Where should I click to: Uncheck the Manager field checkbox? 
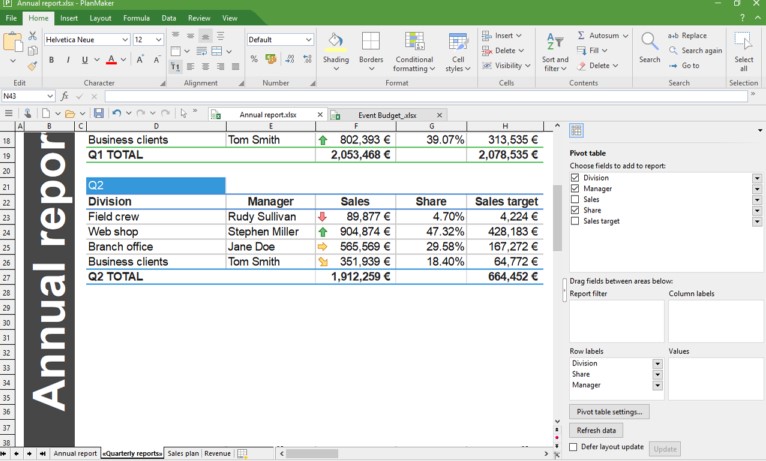575,189
